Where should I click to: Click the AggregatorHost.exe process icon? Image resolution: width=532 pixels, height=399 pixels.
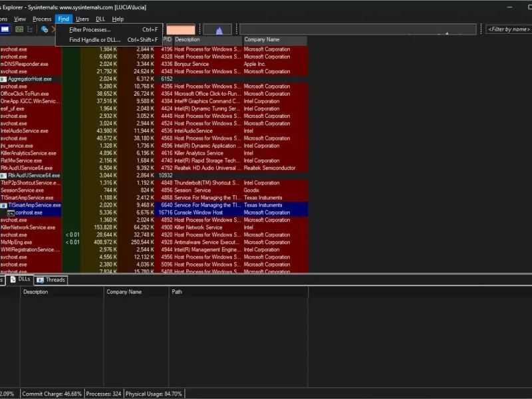[x=3, y=79]
